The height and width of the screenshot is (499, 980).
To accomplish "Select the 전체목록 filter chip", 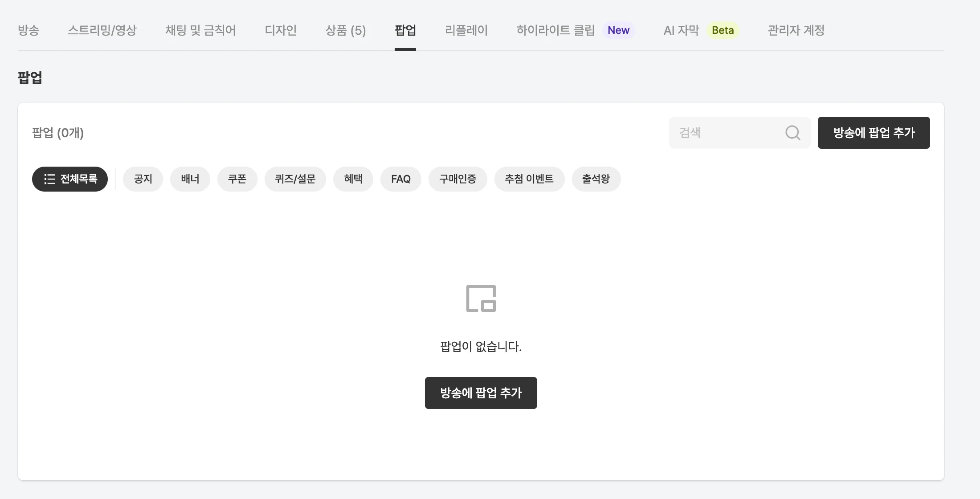I will point(70,179).
